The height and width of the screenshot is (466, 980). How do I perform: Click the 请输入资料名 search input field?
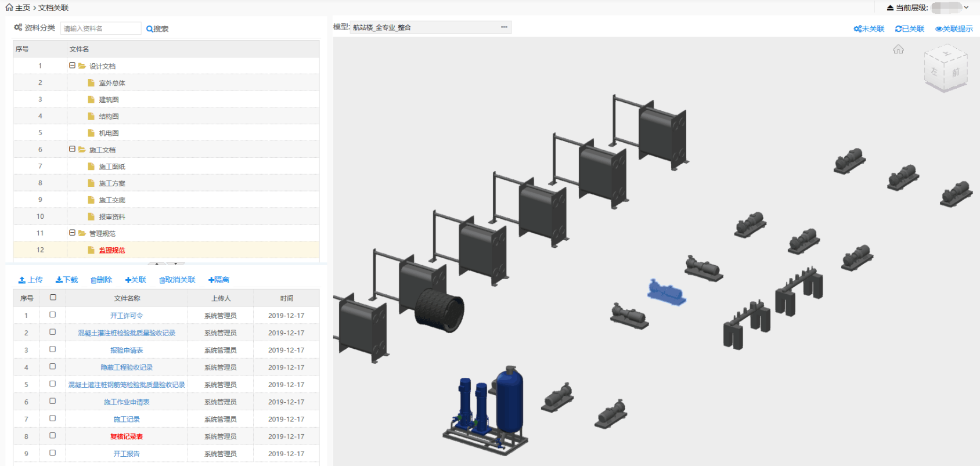click(100, 28)
